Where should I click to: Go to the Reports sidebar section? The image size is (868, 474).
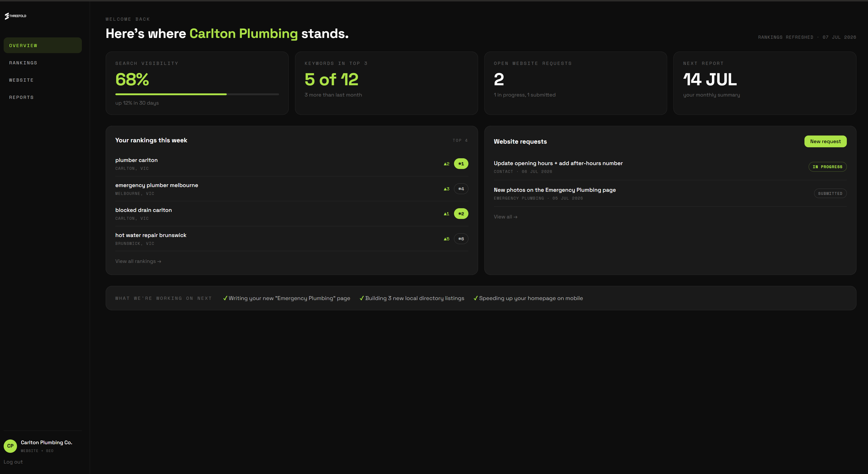(43, 97)
